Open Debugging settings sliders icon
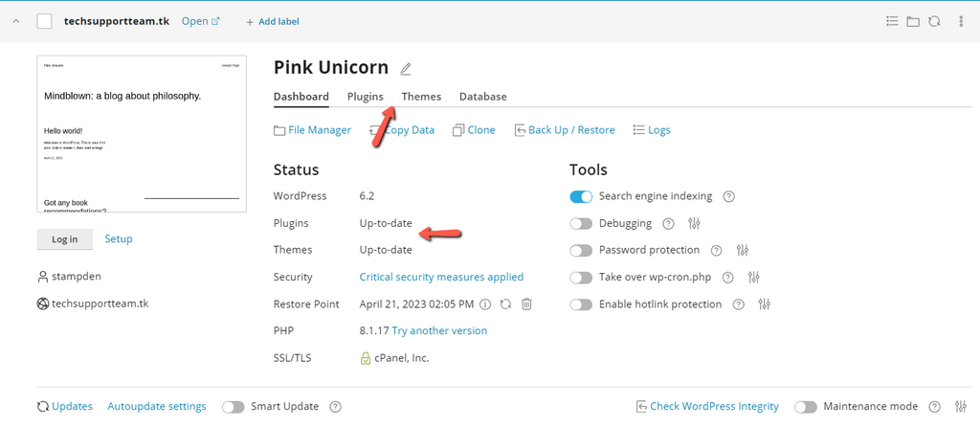 click(x=695, y=224)
